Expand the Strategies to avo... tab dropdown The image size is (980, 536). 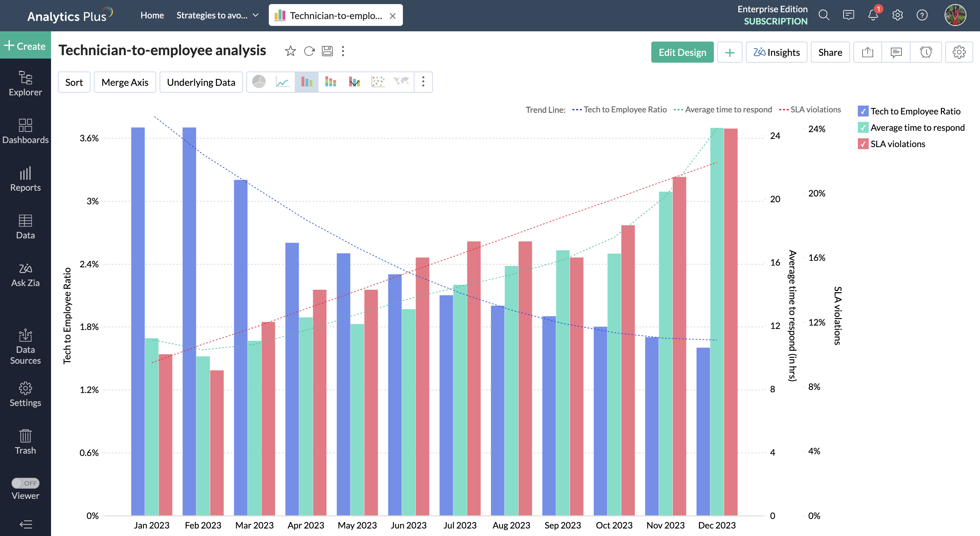click(x=256, y=15)
